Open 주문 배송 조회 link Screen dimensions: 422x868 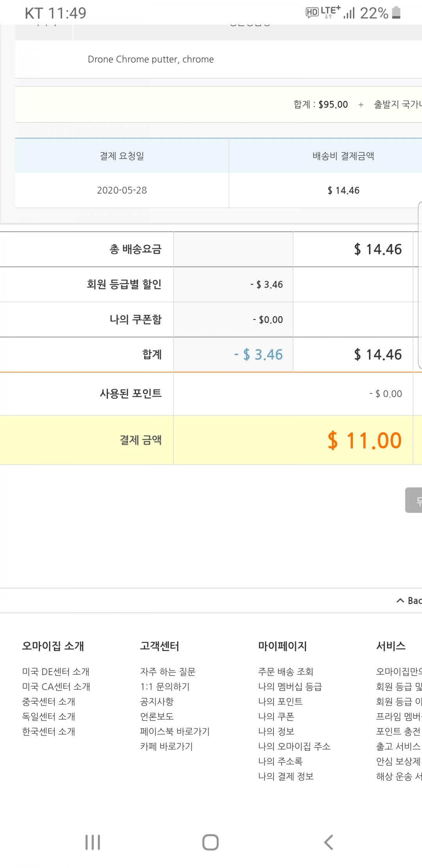tap(286, 672)
